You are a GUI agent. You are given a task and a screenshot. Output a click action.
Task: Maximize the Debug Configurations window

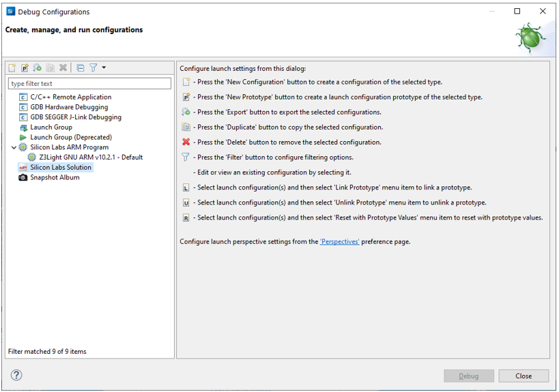[x=517, y=12]
